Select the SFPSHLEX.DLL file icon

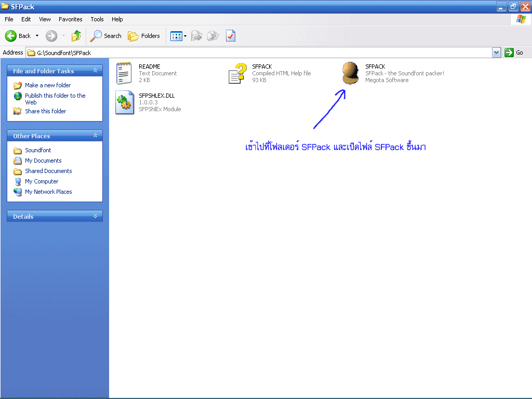coord(125,102)
